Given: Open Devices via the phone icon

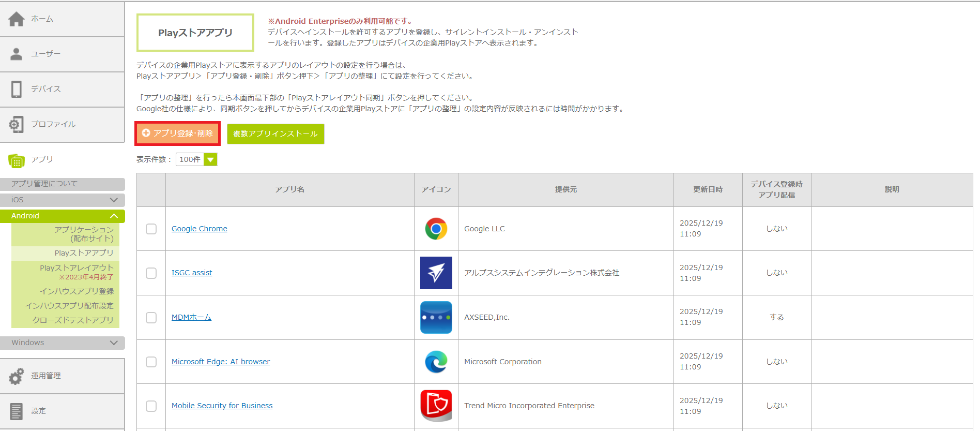Looking at the screenshot, I should [x=17, y=89].
